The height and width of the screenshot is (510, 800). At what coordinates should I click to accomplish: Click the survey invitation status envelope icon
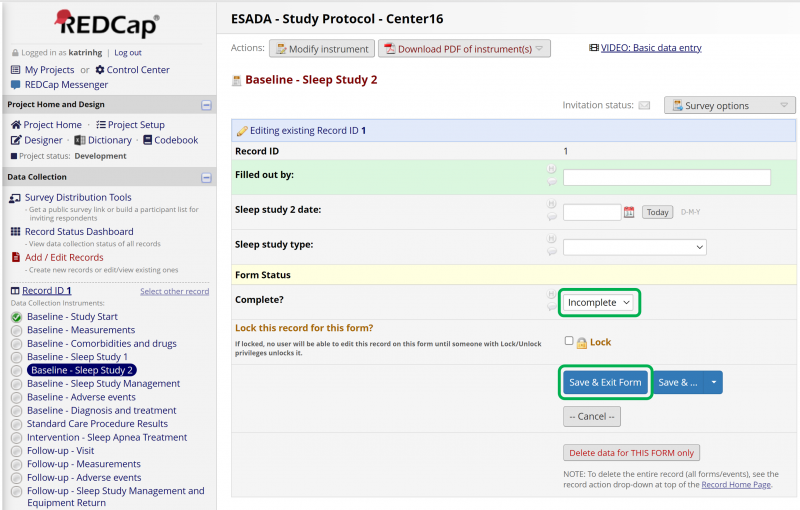(645, 105)
